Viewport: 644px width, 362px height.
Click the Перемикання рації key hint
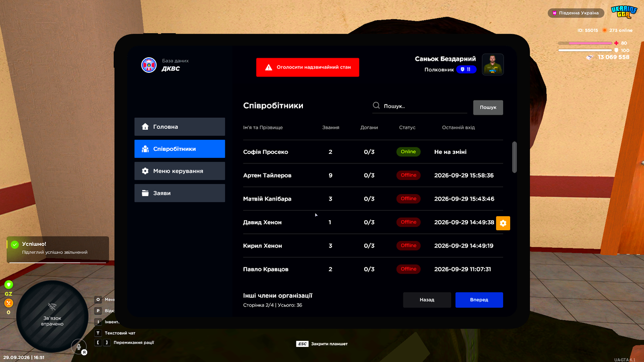pos(124,342)
